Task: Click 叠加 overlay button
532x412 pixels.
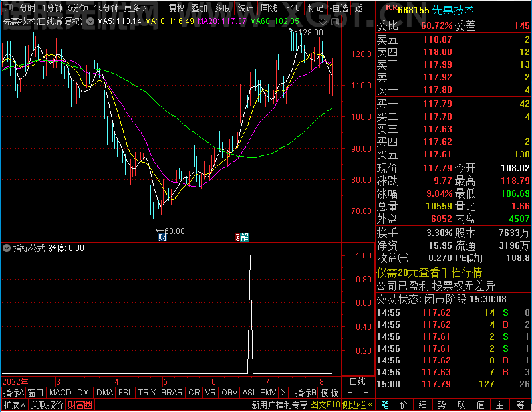Action: (x=199, y=8)
